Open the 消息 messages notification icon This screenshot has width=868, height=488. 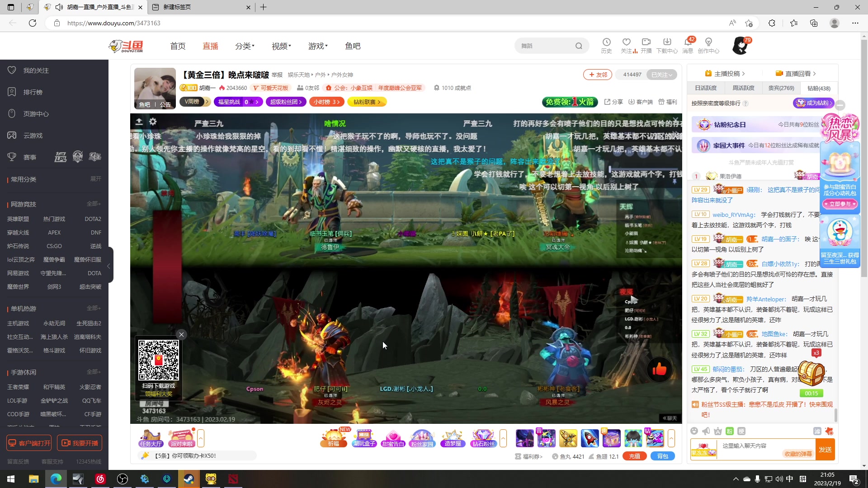688,45
